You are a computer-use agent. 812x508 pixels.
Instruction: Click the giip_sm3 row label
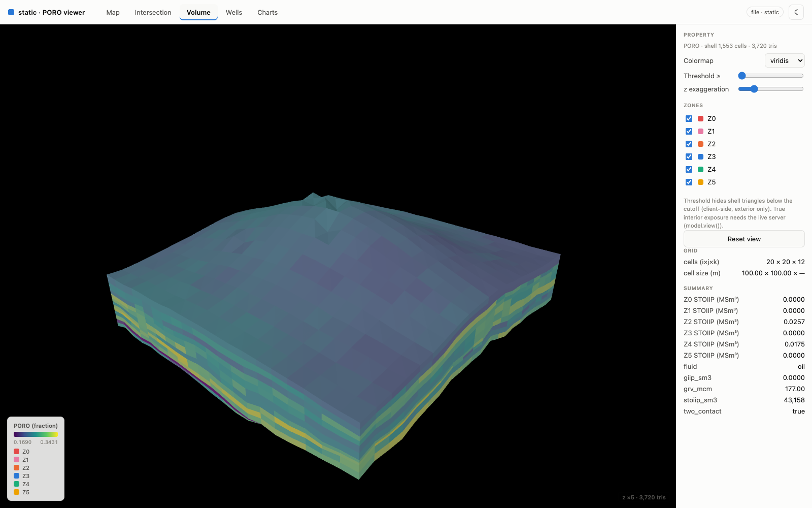click(697, 377)
